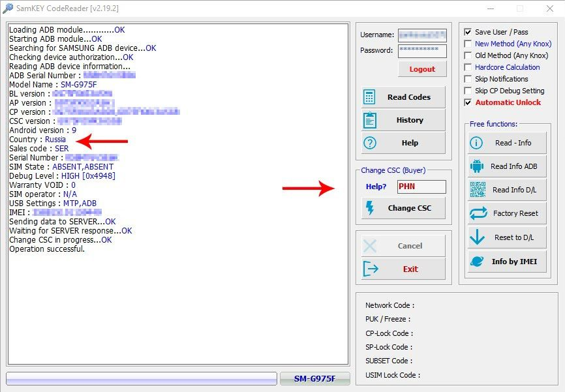This screenshot has width=565, height=392.
Task: Click the Help? link in Change CSC
Action: pos(376,187)
